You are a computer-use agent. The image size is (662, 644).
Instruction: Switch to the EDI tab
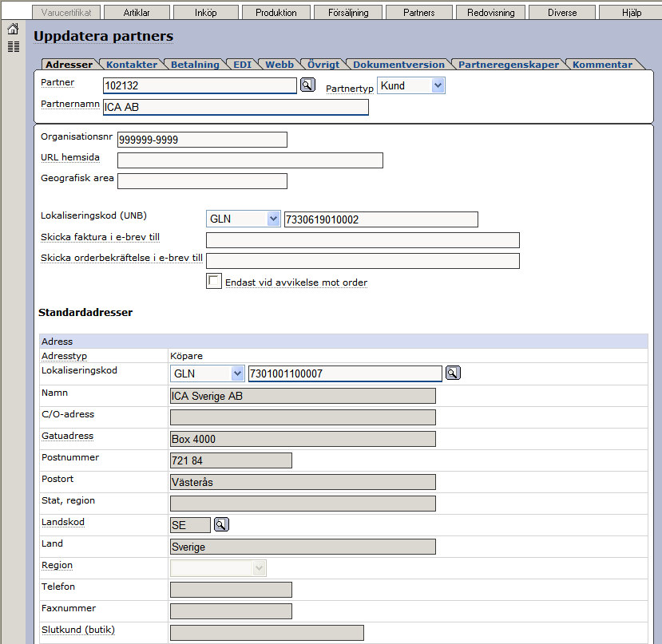tap(242, 65)
